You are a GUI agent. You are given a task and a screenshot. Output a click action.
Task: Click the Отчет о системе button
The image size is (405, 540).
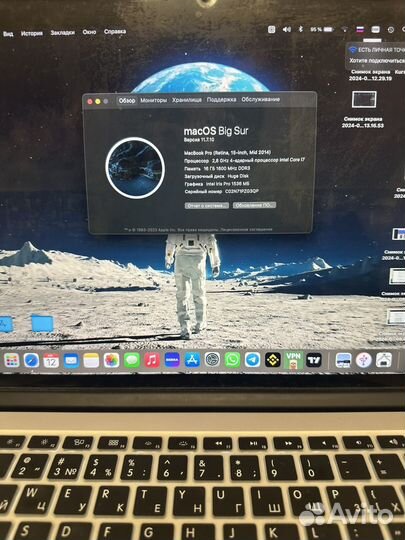coord(207,206)
